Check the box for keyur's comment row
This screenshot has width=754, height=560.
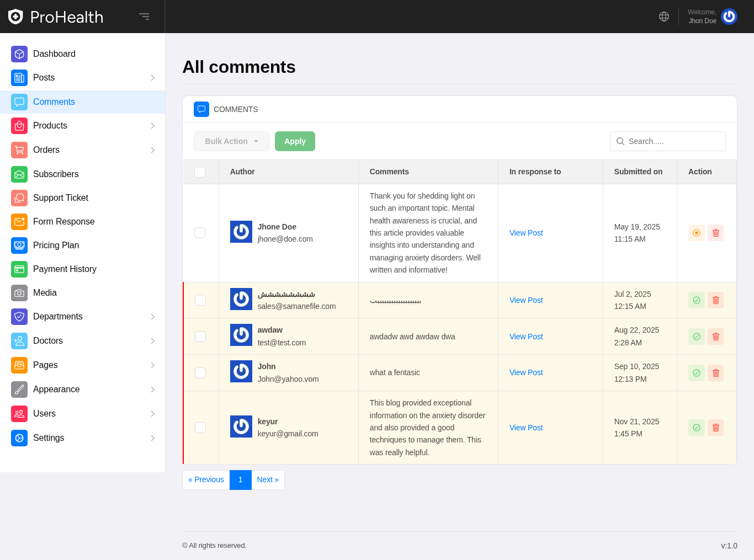200,428
